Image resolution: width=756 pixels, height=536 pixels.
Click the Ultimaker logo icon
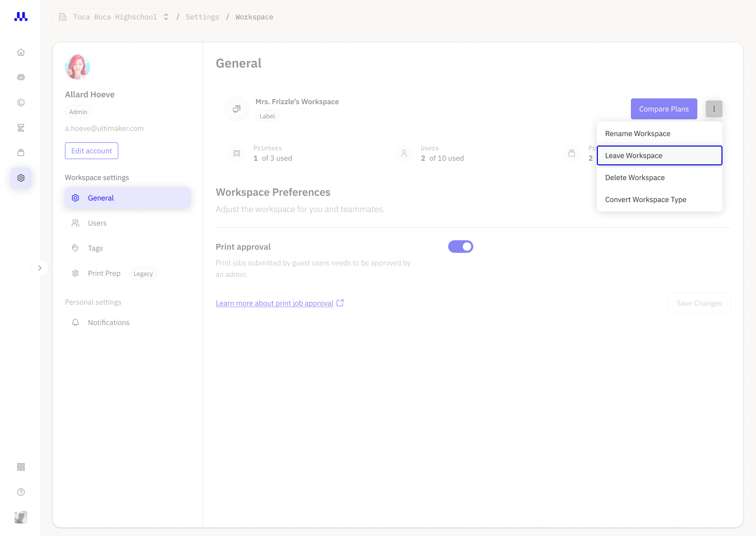21,17
